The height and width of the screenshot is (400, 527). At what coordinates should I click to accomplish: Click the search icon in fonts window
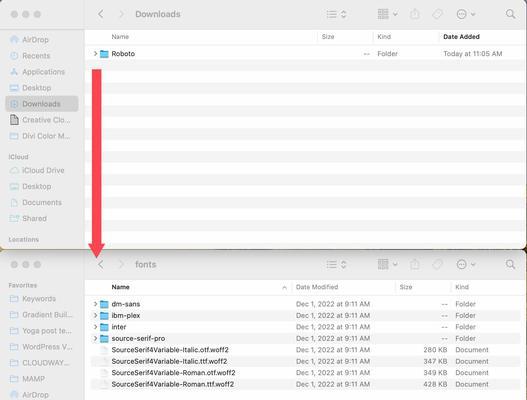[510, 265]
